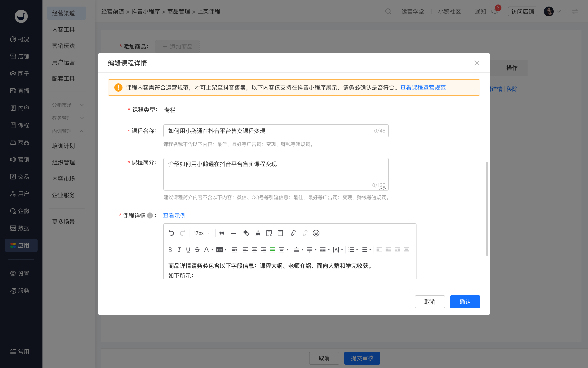Click the paragraph direction icon after highlight
This screenshot has height=368, width=588.
pyautogui.click(x=234, y=250)
